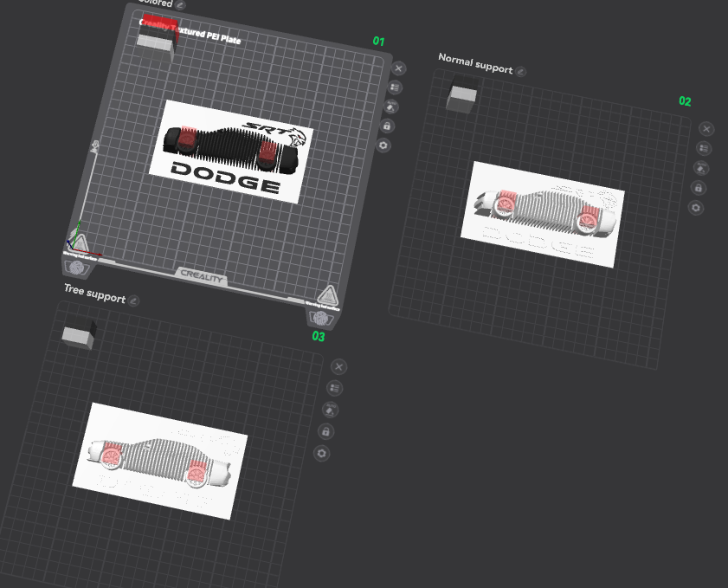Click plate number 02

(685, 101)
